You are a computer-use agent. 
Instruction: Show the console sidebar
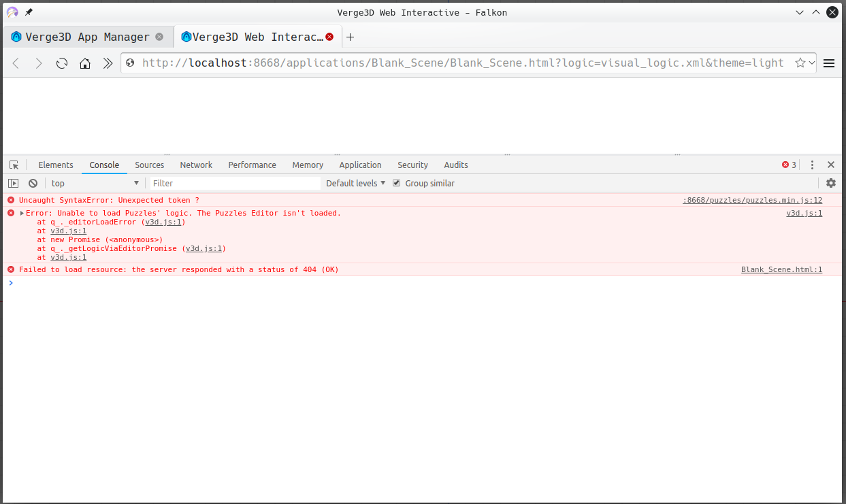pos(14,183)
